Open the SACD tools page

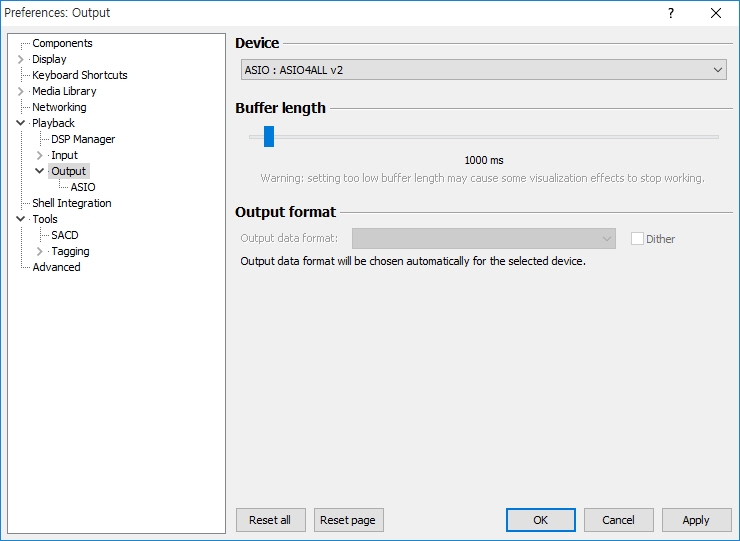(x=65, y=235)
